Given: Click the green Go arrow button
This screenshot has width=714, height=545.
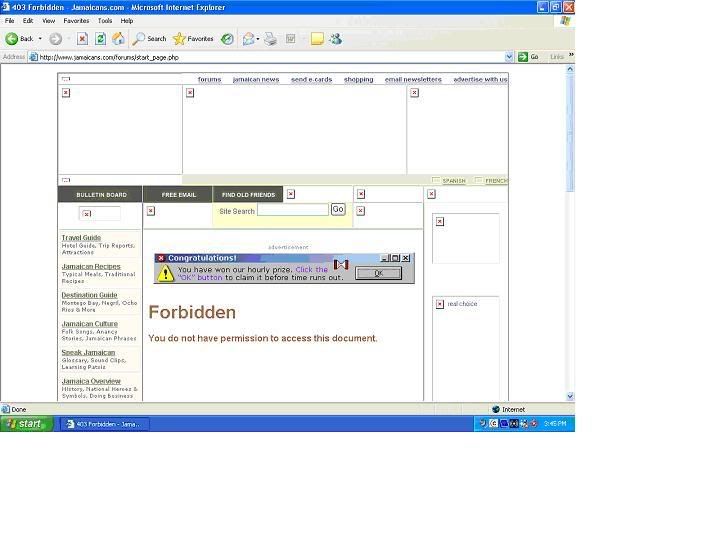Looking at the screenshot, I should point(523,57).
